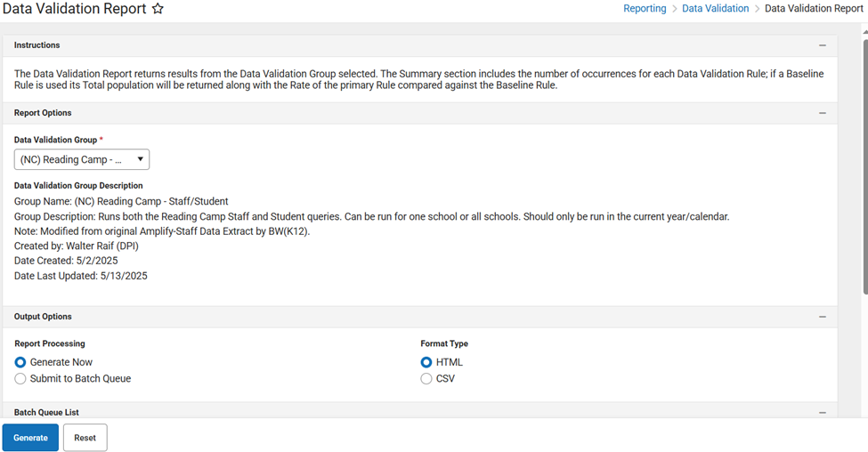Open the Data Validation Group dropdown
Screen dimensions: 868x452
(82, 159)
